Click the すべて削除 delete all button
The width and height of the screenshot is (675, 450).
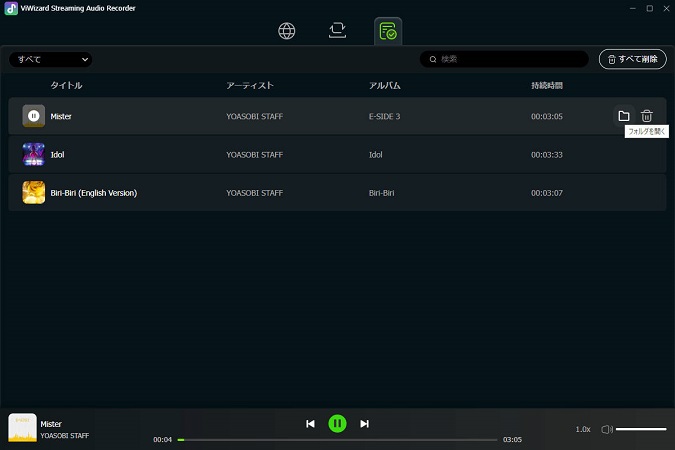click(632, 59)
